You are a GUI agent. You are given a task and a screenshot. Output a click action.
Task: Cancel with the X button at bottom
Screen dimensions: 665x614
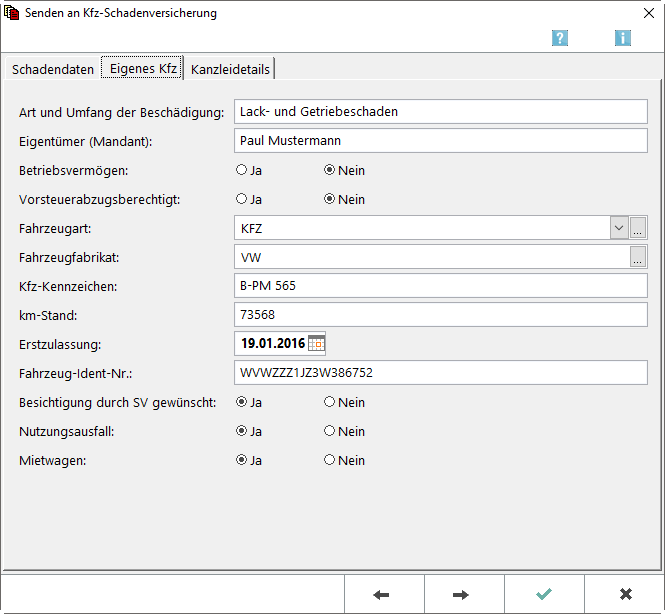625,594
